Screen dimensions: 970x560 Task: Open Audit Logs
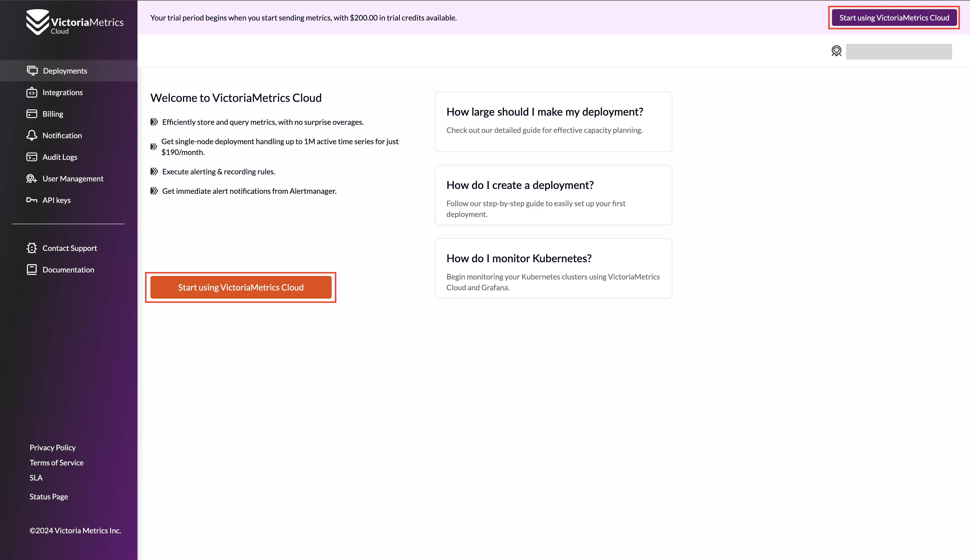click(68, 157)
